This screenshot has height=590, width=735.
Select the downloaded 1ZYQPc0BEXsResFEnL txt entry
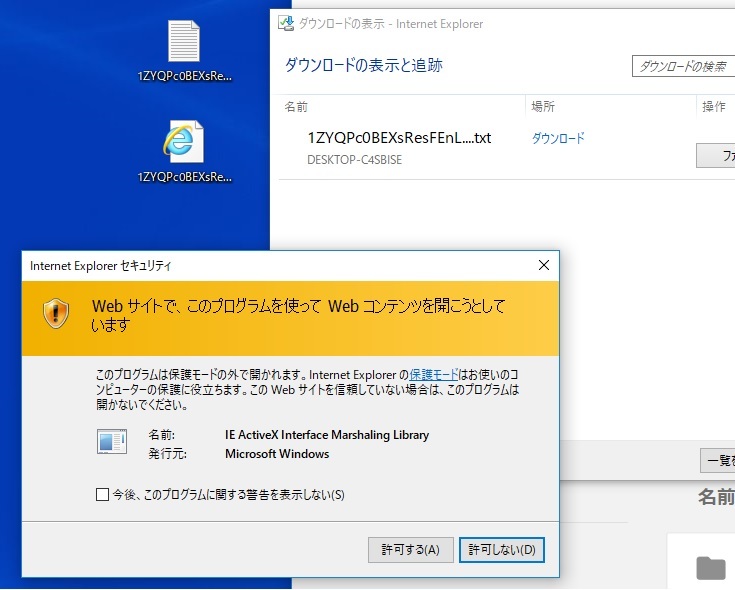pyautogui.click(x=399, y=138)
